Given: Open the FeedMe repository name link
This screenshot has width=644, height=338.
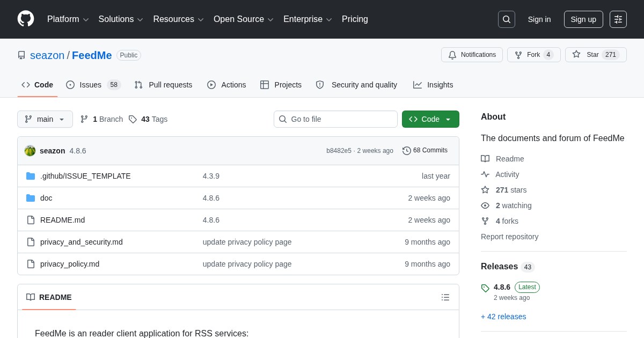Looking at the screenshot, I should [92, 55].
